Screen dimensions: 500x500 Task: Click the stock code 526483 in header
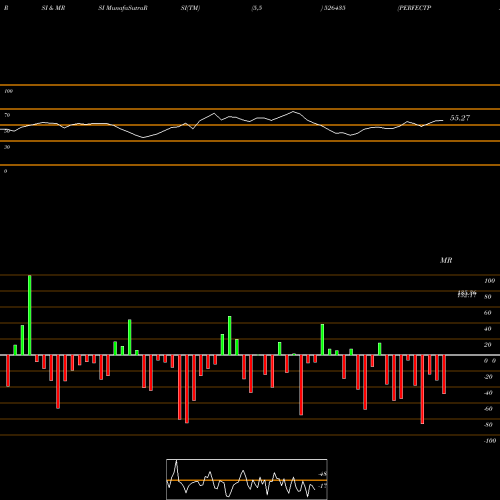pos(334,8)
